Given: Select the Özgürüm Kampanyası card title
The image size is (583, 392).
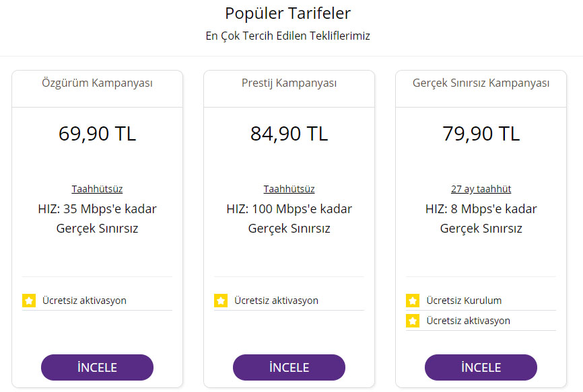Looking at the screenshot, I should [x=97, y=83].
